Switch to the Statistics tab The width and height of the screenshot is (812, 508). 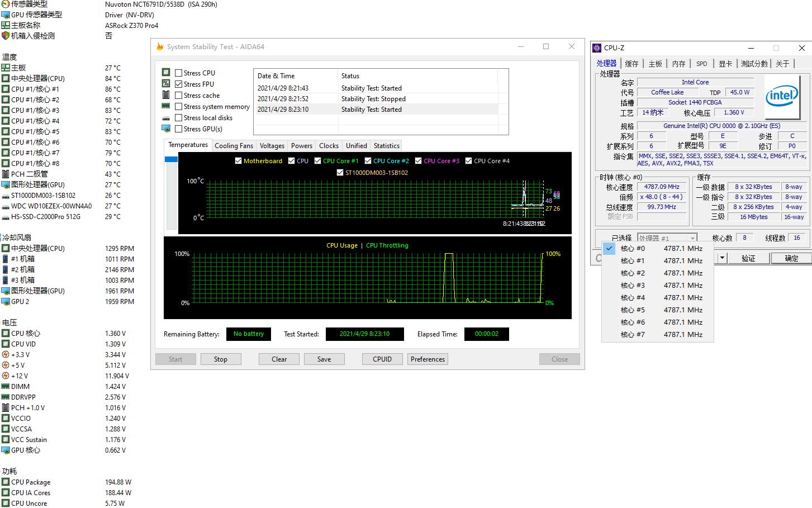coord(386,145)
